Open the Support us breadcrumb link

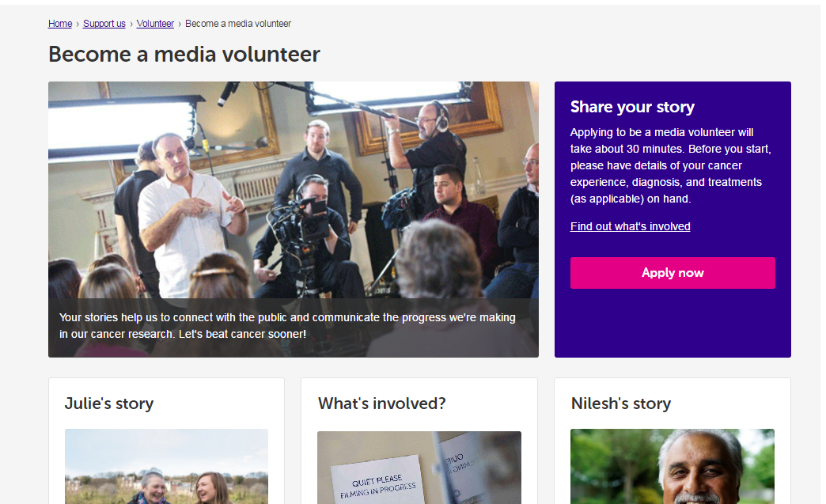point(104,24)
